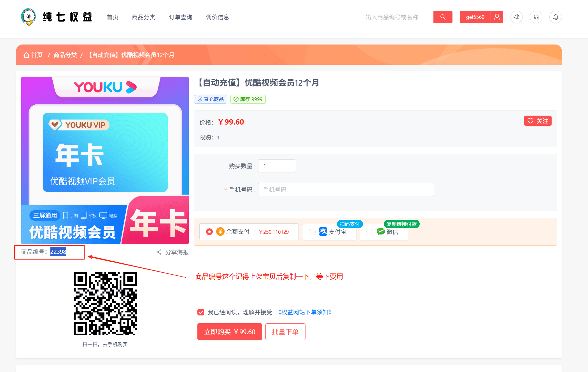Click 分享海报 share poster link
Screen dimensions: 588x372
pyautogui.click(x=177, y=252)
